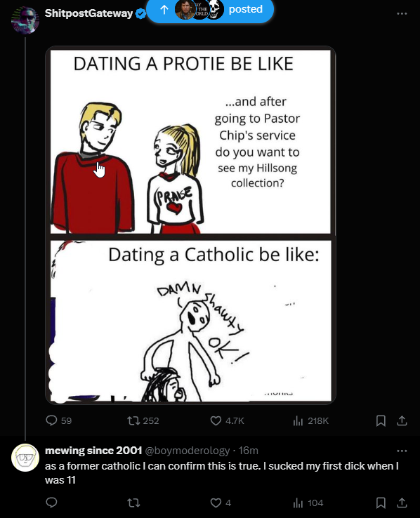The image size is (420, 518).
Task: Open the meme image in the post
Action: tap(190, 225)
